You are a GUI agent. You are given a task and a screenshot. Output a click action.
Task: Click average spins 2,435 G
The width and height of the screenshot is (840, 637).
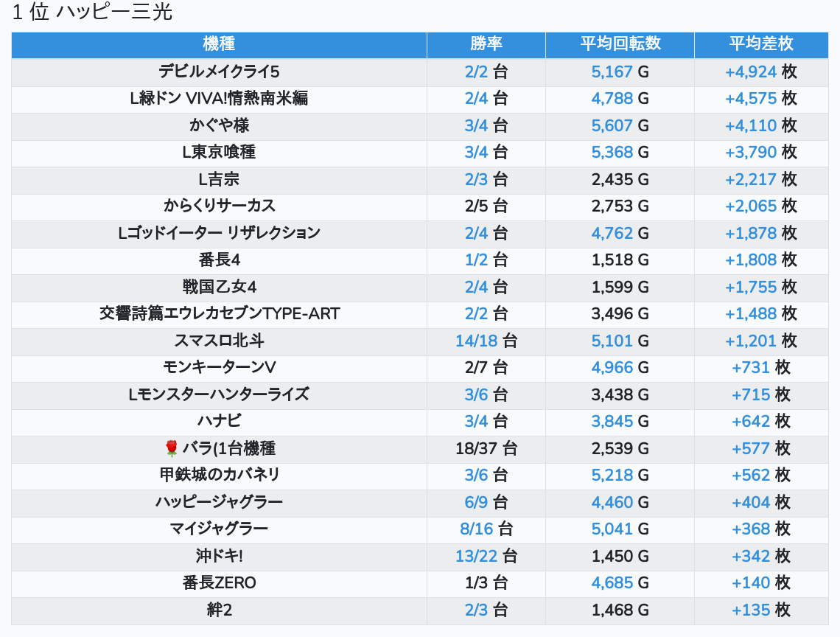click(620, 179)
